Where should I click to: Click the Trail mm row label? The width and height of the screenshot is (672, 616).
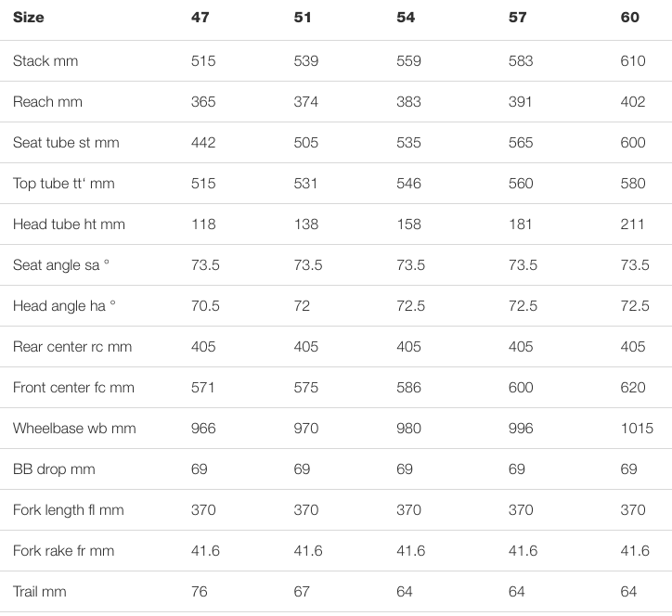click(x=40, y=592)
